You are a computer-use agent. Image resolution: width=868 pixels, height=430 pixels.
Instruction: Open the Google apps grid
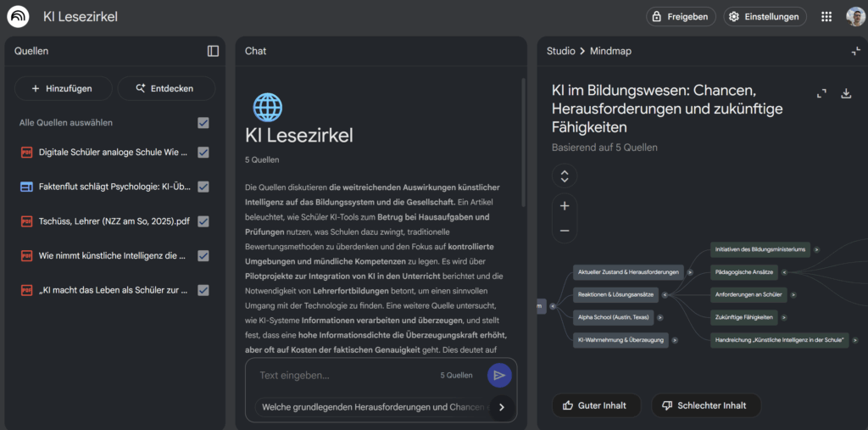[826, 17]
